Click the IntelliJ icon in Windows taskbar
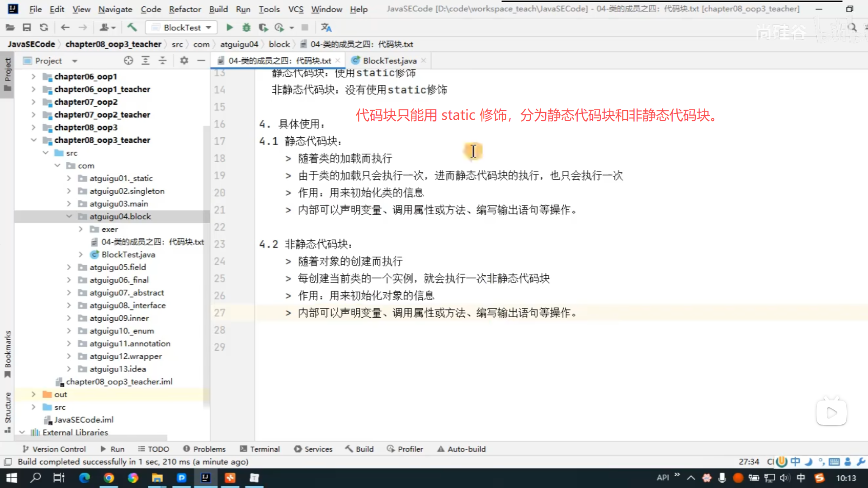 point(206,478)
